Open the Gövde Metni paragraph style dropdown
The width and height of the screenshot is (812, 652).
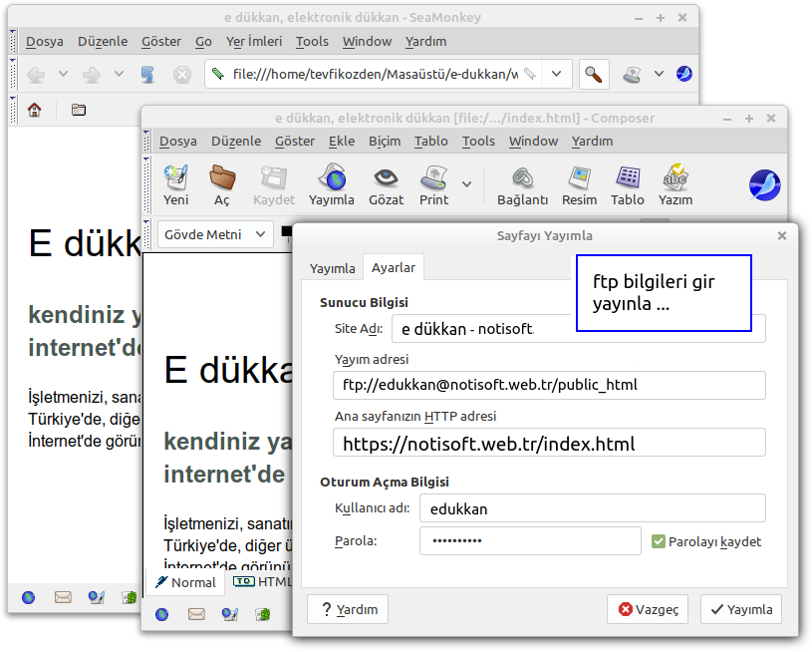click(x=214, y=234)
